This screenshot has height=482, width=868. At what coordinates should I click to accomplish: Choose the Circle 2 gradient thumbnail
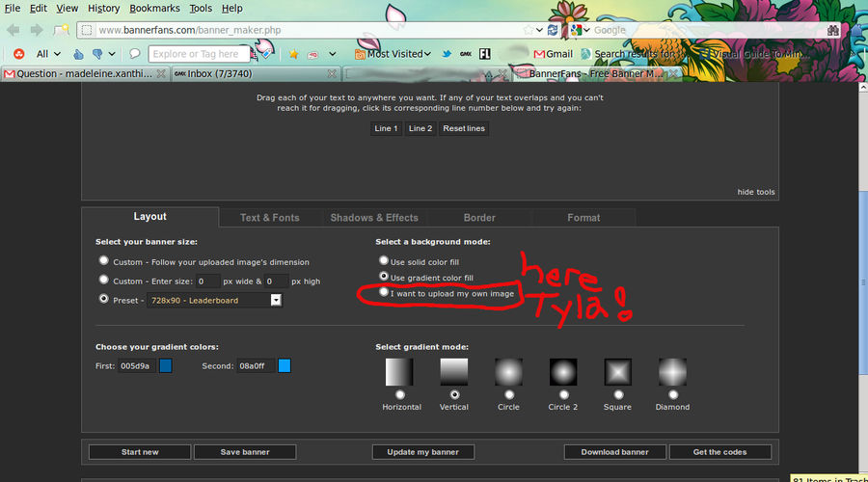(x=563, y=371)
